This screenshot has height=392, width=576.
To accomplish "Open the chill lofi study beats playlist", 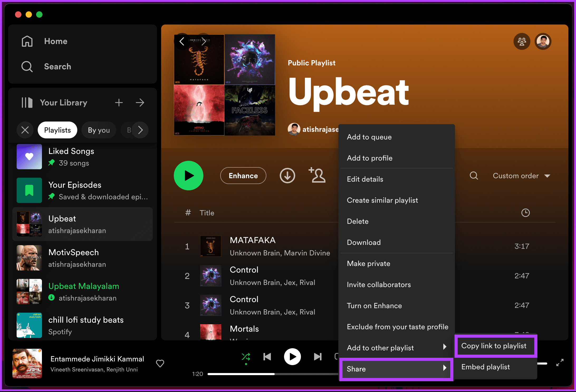I will pos(83,325).
